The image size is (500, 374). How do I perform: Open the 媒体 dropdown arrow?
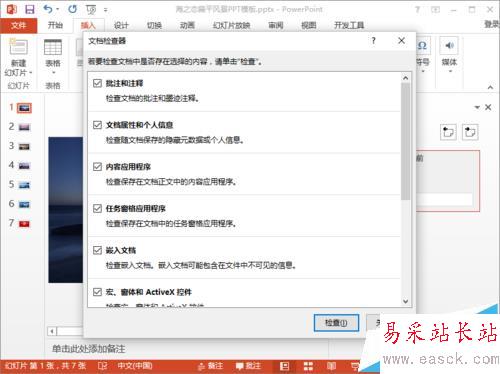pyautogui.click(x=450, y=71)
